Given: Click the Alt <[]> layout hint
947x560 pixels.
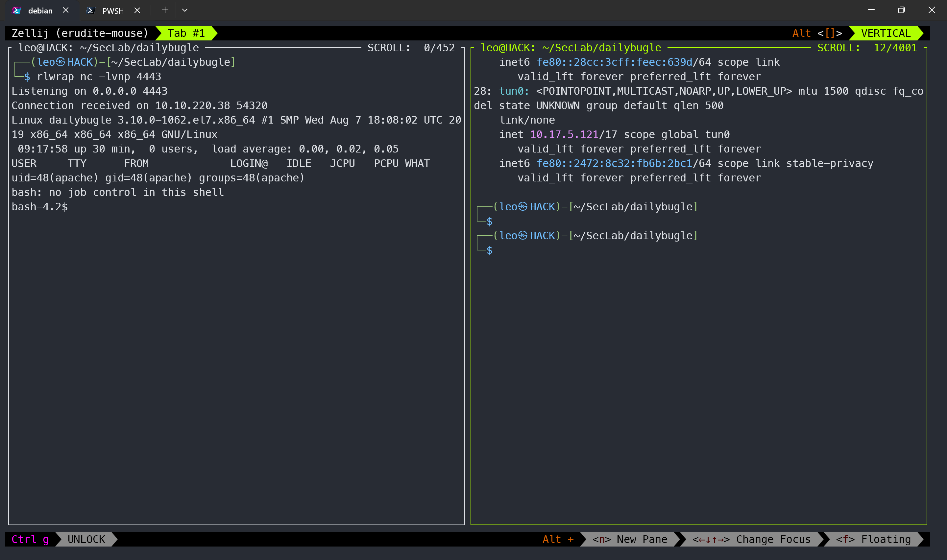Looking at the screenshot, I should click(817, 33).
